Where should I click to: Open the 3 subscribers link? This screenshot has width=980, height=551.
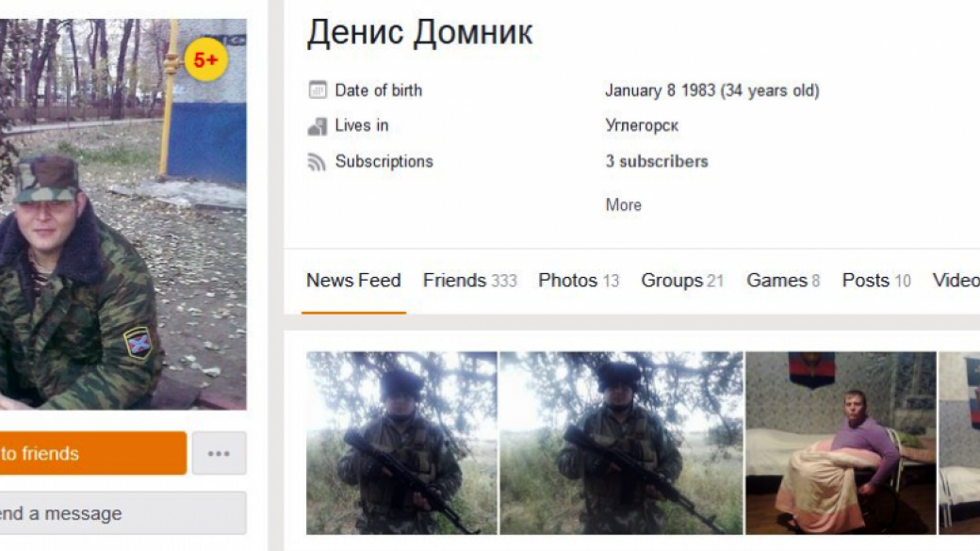(x=656, y=161)
